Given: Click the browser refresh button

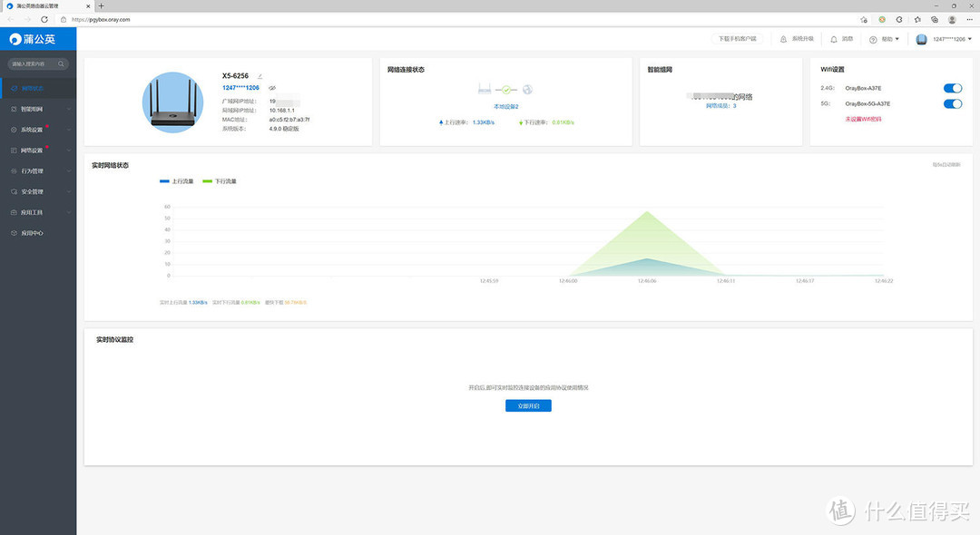Looking at the screenshot, I should pos(42,19).
